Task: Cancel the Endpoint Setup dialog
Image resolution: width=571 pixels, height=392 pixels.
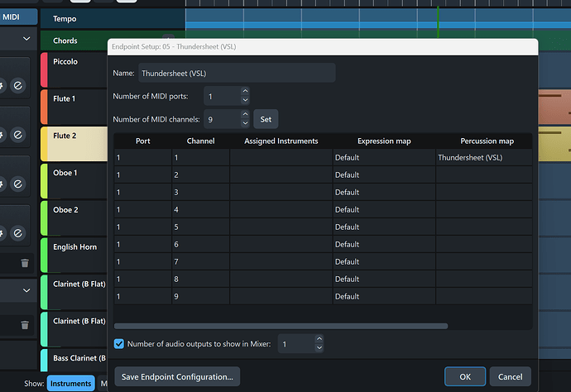Action: click(511, 376)
